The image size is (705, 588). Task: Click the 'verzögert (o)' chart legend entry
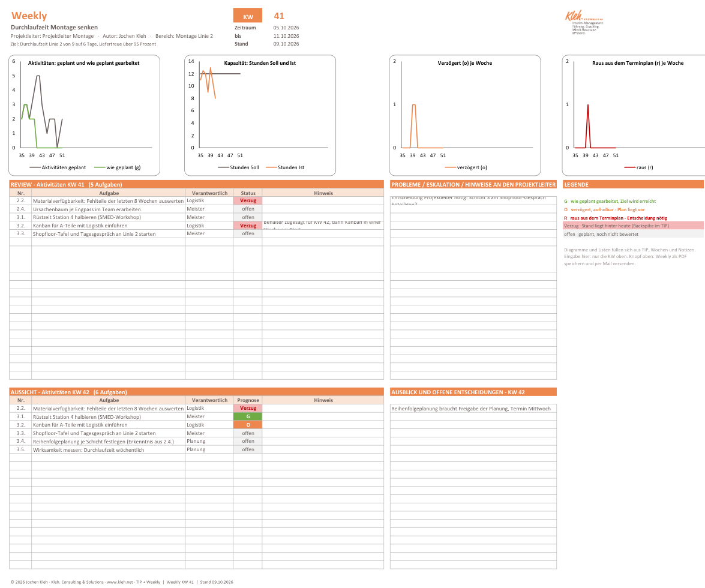tap(466, 167)
